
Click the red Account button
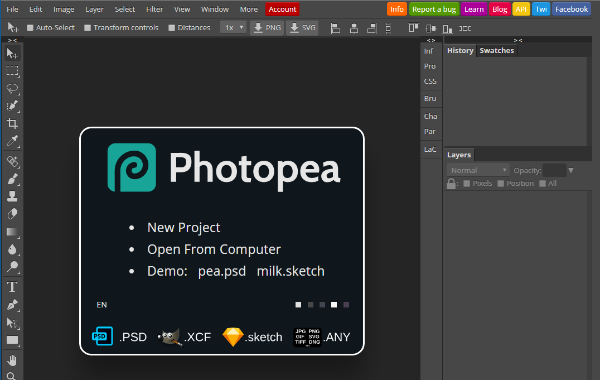(282, 9)
